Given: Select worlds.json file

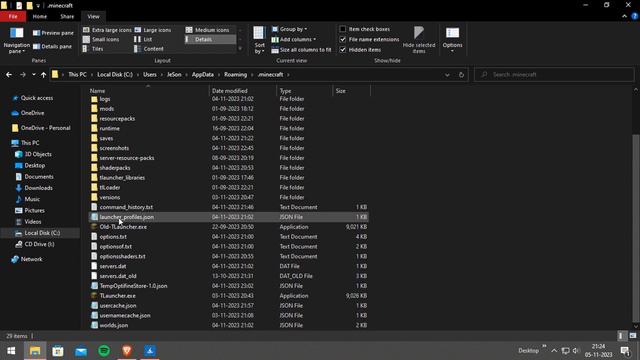Looking at the screenshot, I should coord(113,325).
